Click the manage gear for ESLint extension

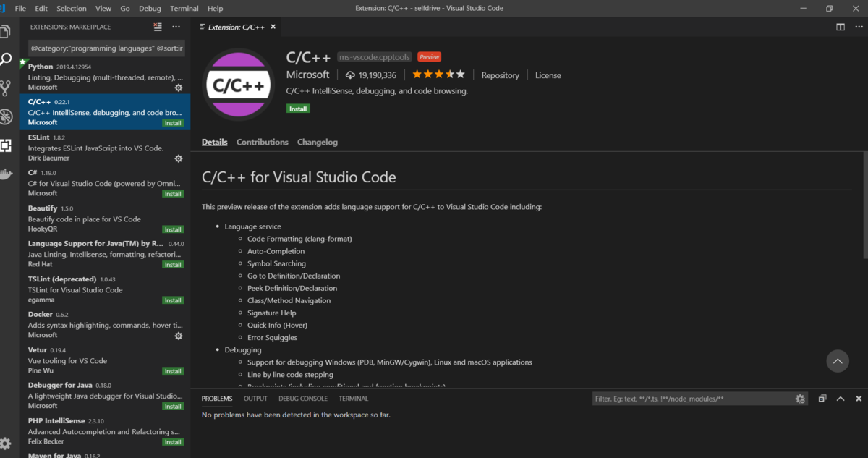179,158
